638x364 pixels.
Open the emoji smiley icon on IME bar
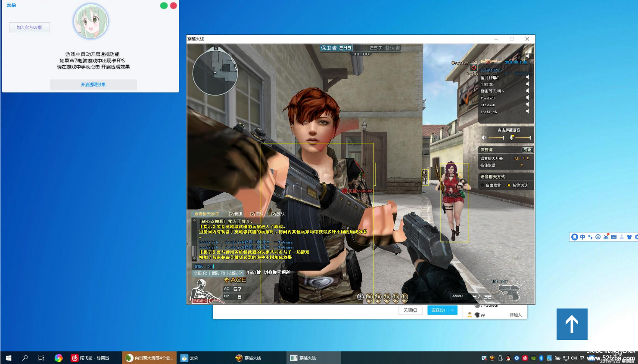click(598, 237)
